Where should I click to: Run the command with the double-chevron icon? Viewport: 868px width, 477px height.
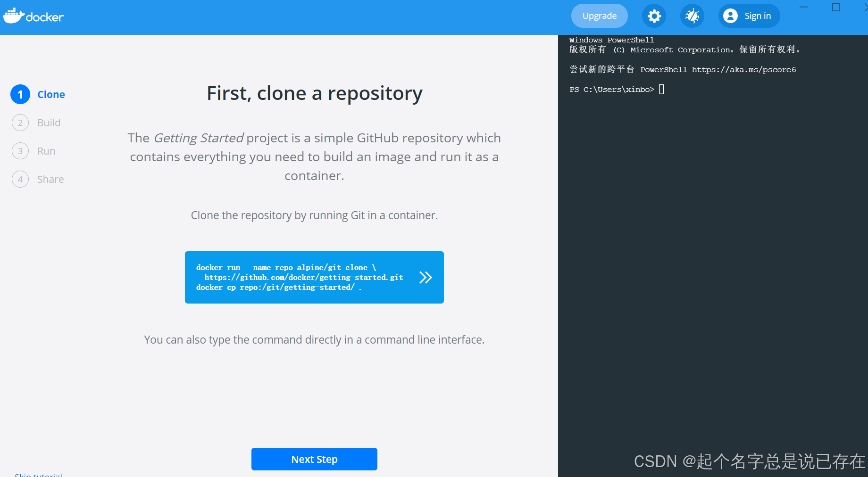tap(426, 277)
